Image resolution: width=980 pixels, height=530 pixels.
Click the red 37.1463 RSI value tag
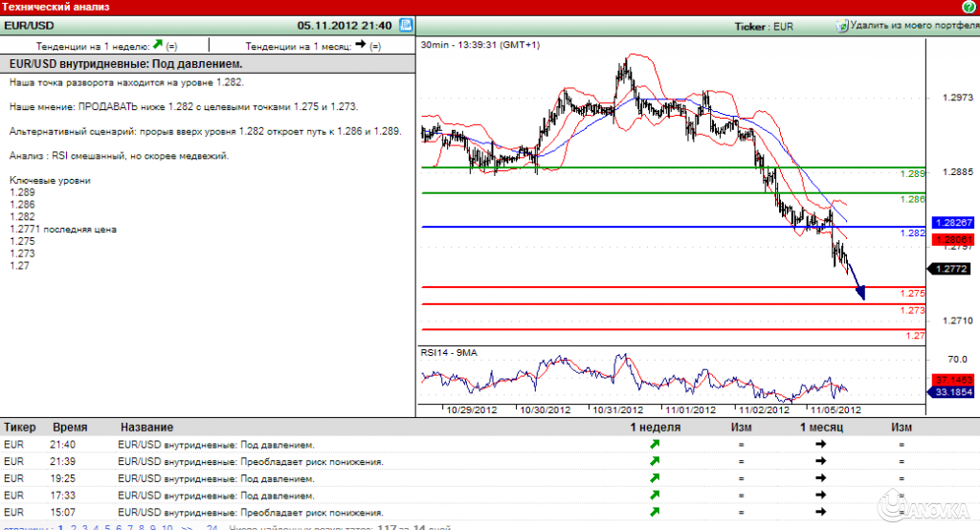(x=953, y=380)
